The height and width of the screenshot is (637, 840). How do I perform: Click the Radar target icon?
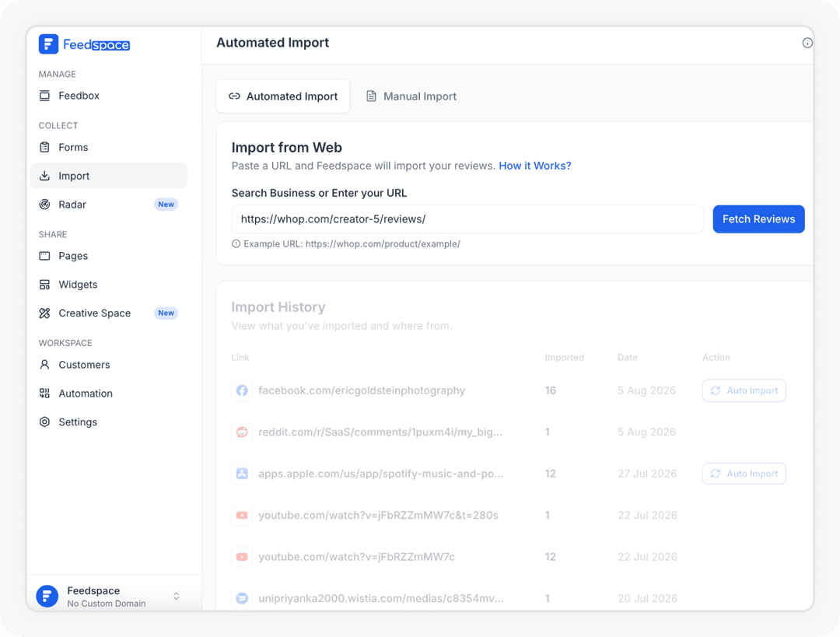44,205
